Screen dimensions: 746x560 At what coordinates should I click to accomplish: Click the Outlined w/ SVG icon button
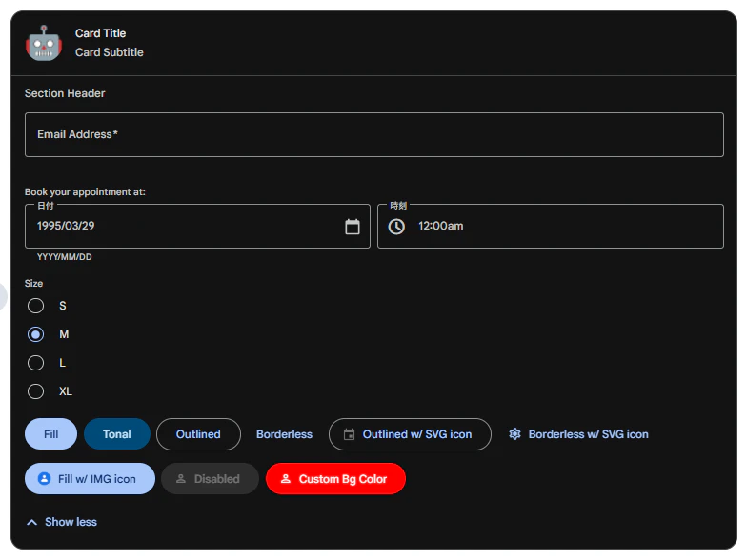410,434
